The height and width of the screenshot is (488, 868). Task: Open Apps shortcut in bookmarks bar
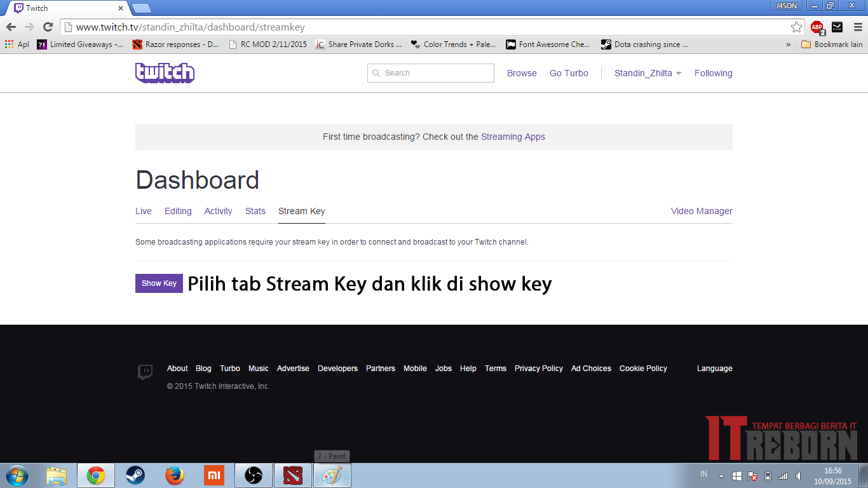click(17, 44)
